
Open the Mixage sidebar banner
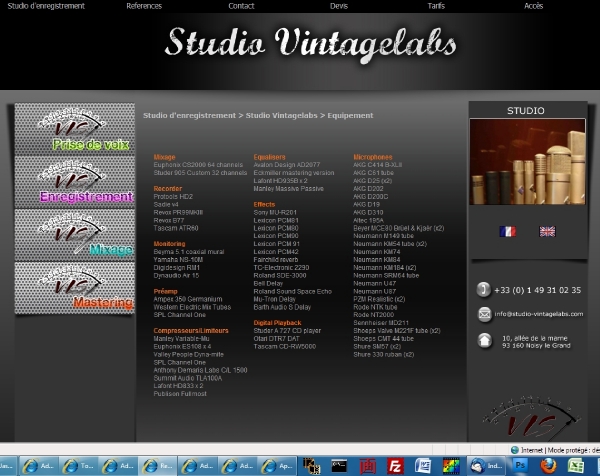click(75, 235)
